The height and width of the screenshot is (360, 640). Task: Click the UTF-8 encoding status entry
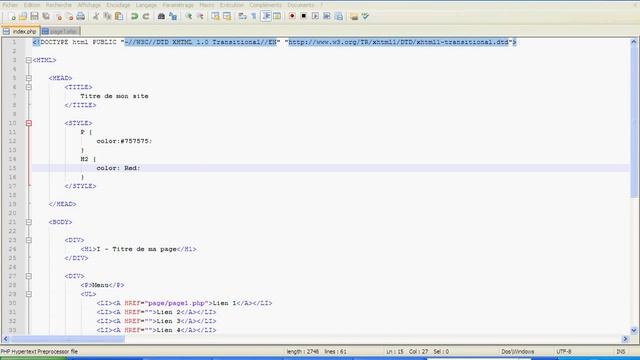point(564,351)
